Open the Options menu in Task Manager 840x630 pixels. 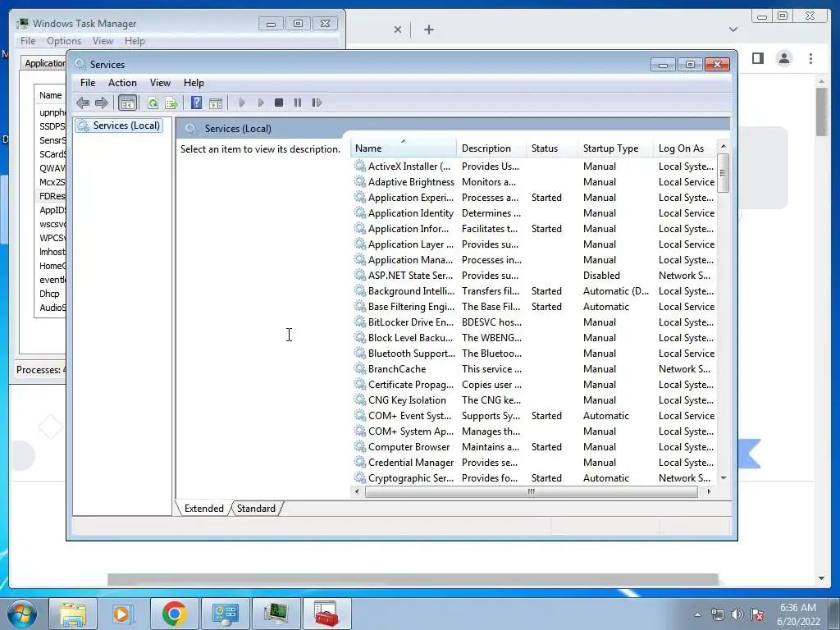point(64,41)
